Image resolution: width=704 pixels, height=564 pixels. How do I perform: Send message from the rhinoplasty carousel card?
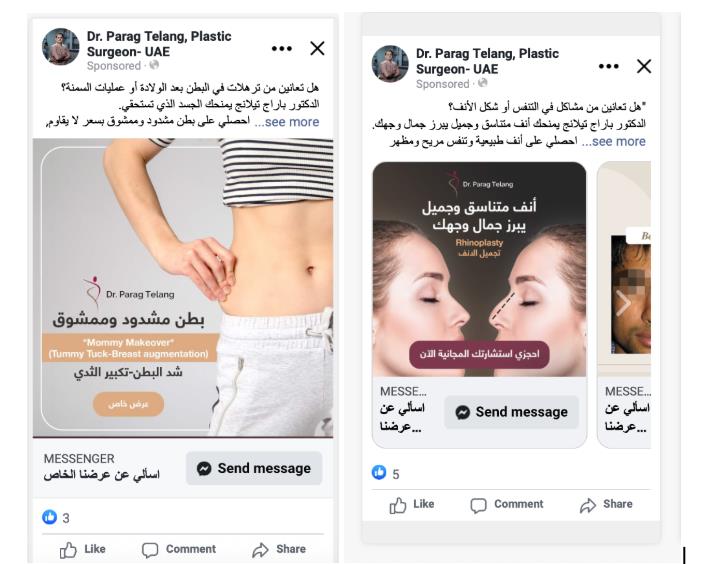click(511, 412)
